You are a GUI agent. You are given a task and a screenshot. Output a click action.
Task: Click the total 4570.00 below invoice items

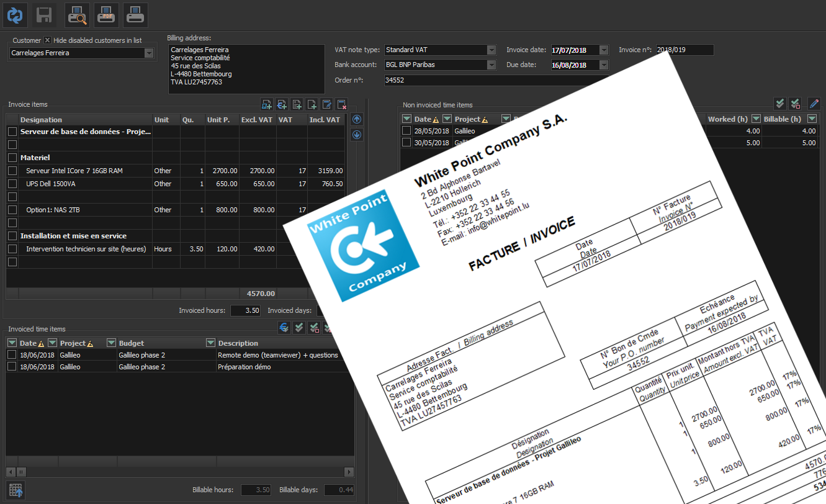click(x=261, y=294)
